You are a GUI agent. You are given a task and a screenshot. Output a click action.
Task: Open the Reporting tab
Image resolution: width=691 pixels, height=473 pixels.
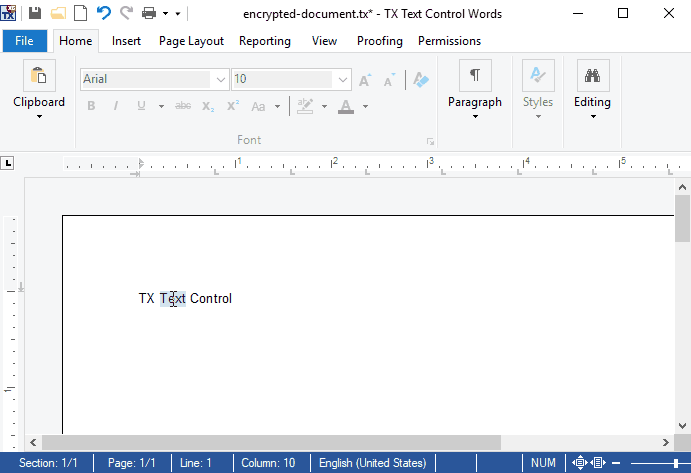[x=265, y=41]
